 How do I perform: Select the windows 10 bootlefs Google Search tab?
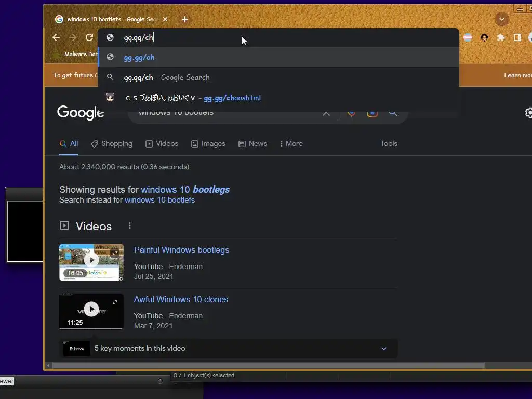(x=112, y=19)
